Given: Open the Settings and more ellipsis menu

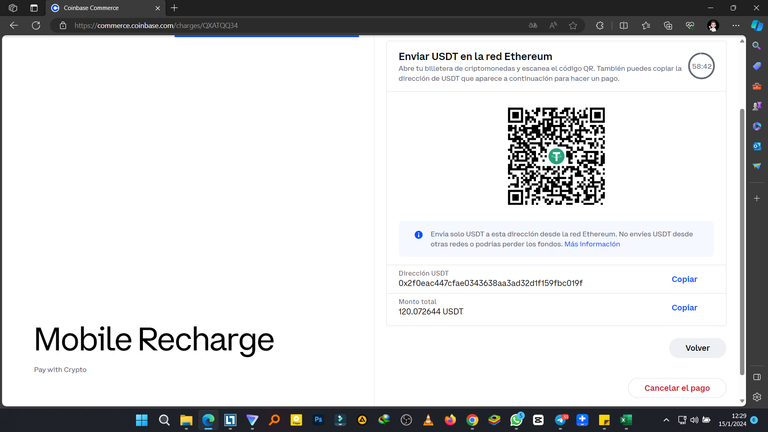Looking at the screenshot, I should pyautogui.click(x=736, y=25).
